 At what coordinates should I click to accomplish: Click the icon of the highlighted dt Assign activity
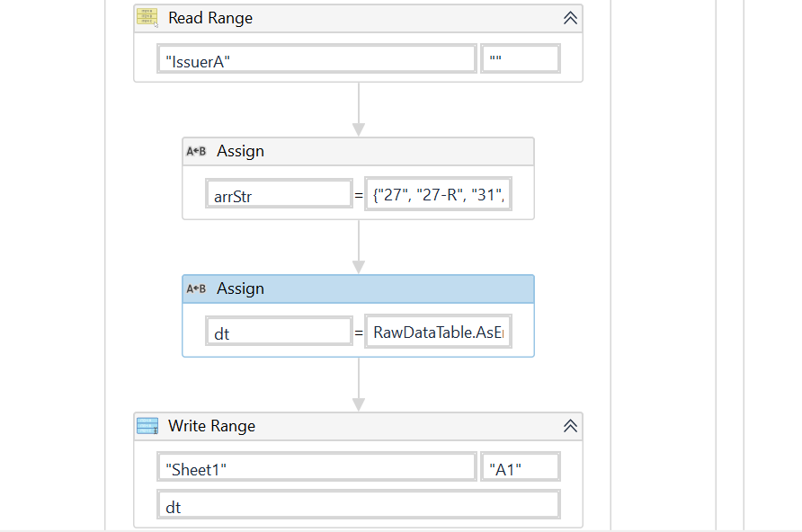pos(196,288)
